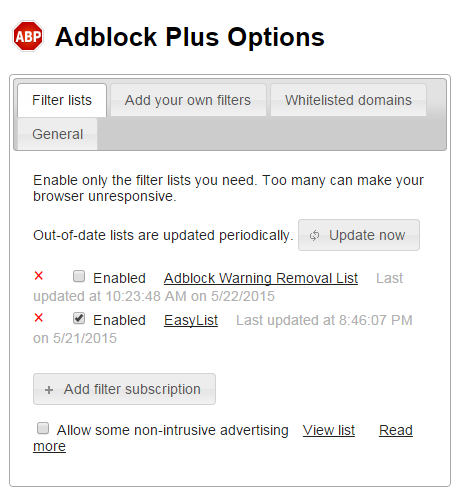459x496 pixels.
Task: Select the General tab
Action: (x=57, y=134)
